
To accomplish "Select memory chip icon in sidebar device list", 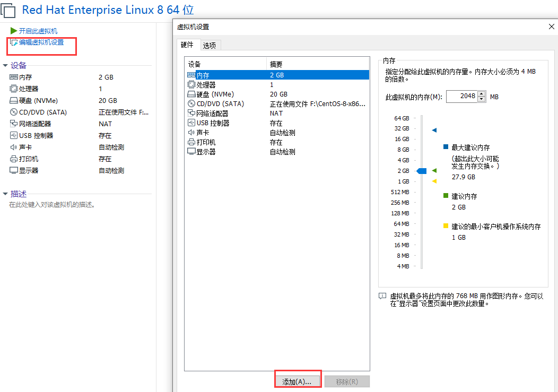I will (13, 77).
